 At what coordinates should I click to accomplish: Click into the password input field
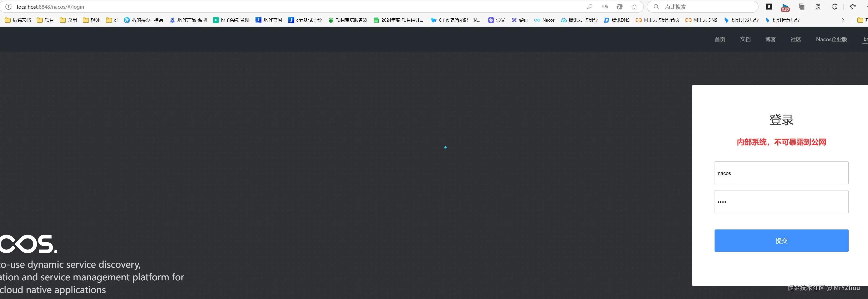click(781, 202)
